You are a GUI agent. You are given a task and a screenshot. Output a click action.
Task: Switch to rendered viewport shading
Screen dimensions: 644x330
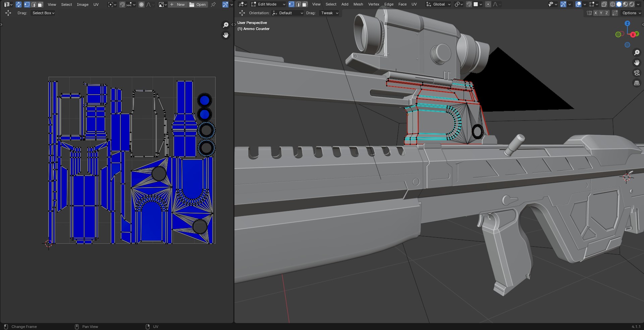632,4
